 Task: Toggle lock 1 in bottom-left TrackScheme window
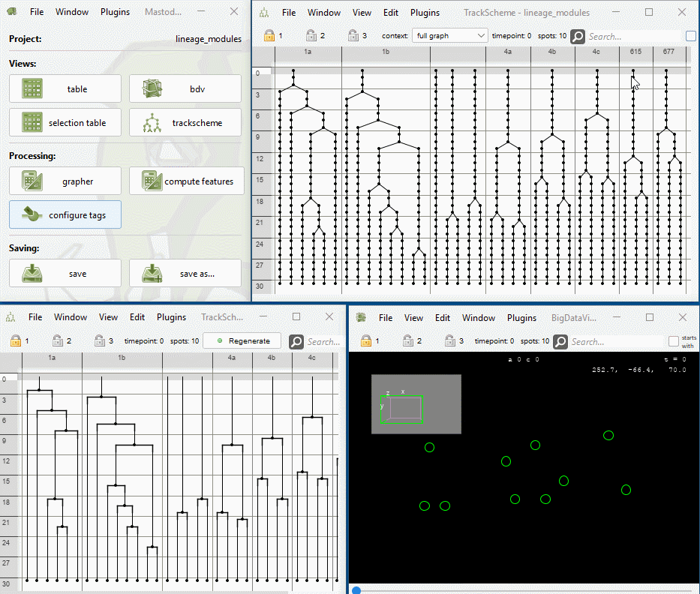[16, 340]
